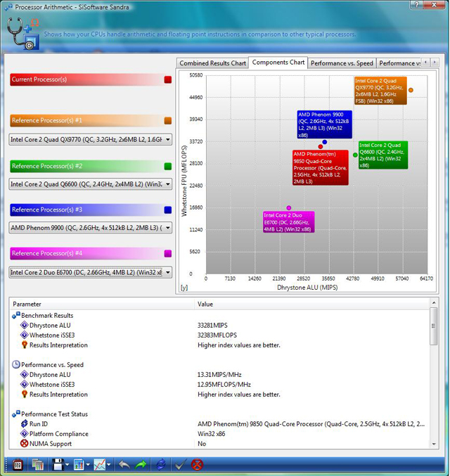Click the magenta E6700 data point on the chart

click(x=289, y=208)
